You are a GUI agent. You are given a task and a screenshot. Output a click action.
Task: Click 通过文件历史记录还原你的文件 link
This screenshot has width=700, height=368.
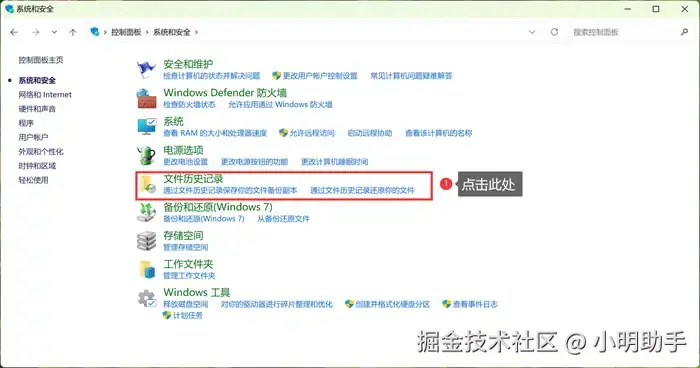(362, 190)
